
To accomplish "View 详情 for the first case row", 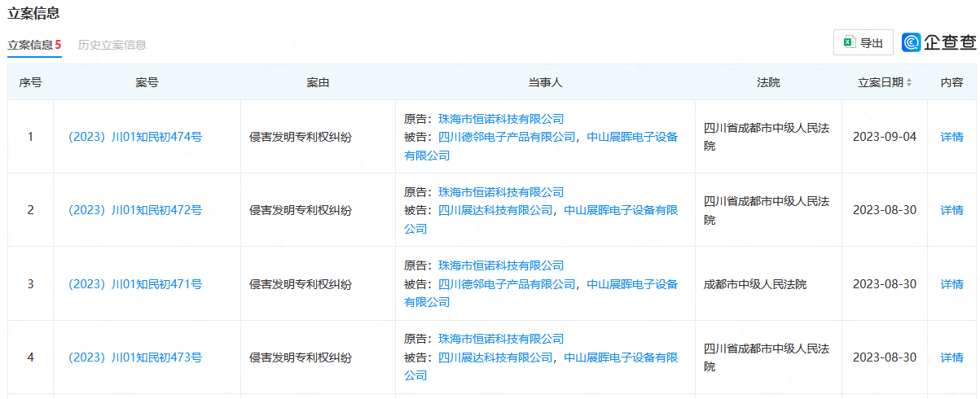I will (x=951, y=137).
